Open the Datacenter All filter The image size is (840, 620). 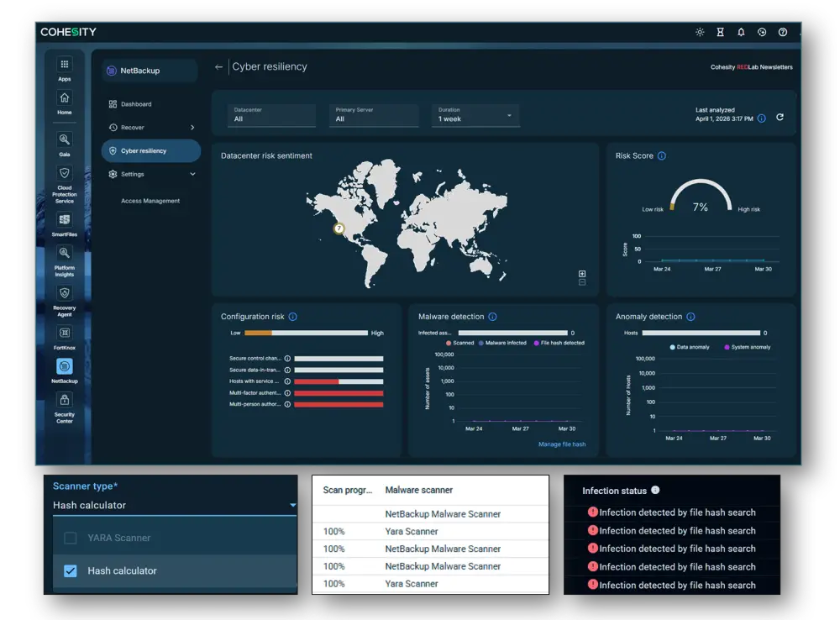tap(271, 115)
